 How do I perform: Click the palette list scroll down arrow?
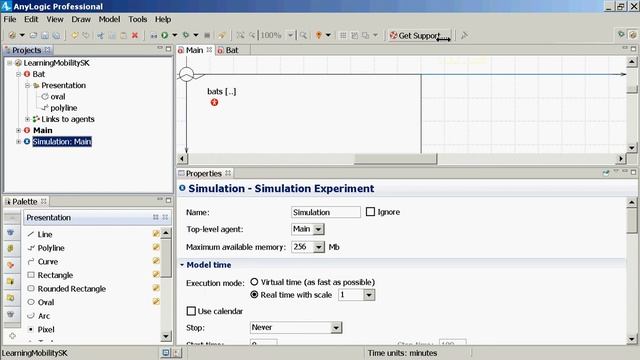166,336
